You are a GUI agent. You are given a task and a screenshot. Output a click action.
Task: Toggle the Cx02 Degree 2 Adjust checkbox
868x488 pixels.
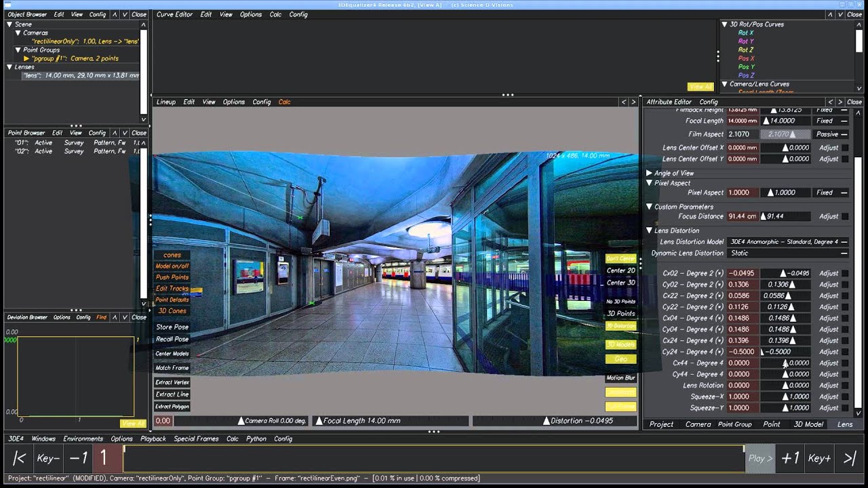click(844, 273)
